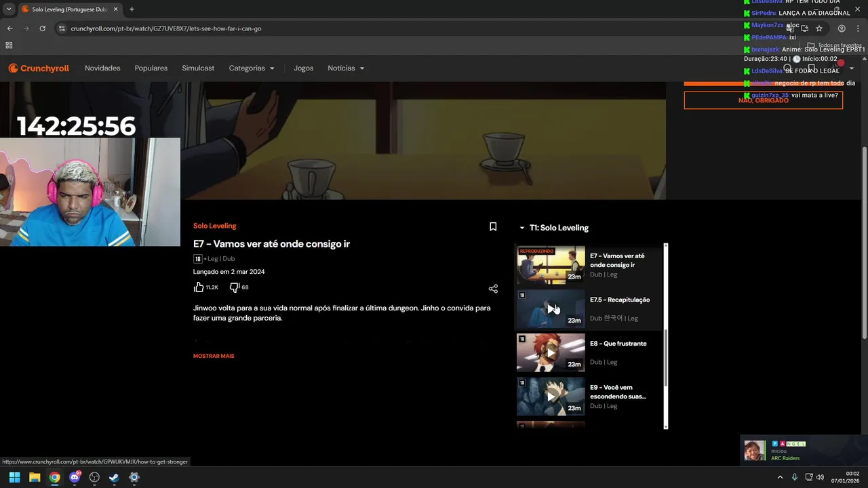Reload the Crunchyroll page

click(x=42, y=28)
